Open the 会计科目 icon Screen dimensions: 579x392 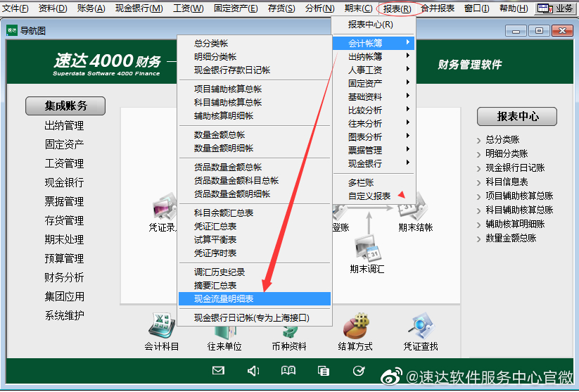tap(162, 328)
